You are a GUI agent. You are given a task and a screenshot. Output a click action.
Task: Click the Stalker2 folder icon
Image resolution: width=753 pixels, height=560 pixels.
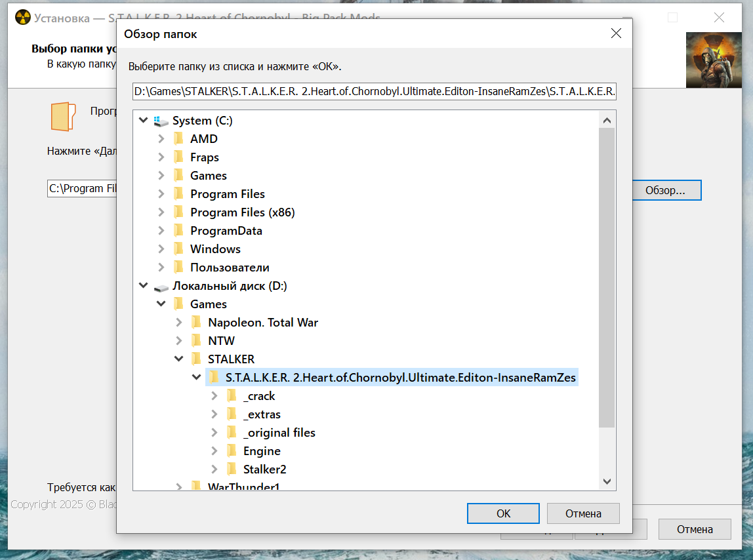pyautogui.click(x=232, y=468)
